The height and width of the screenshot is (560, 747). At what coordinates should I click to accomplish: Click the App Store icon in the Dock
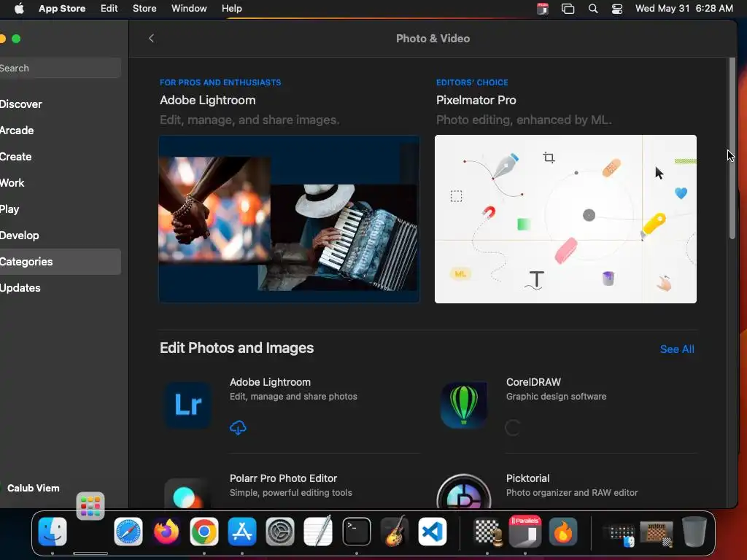click(x=242, y=532)
